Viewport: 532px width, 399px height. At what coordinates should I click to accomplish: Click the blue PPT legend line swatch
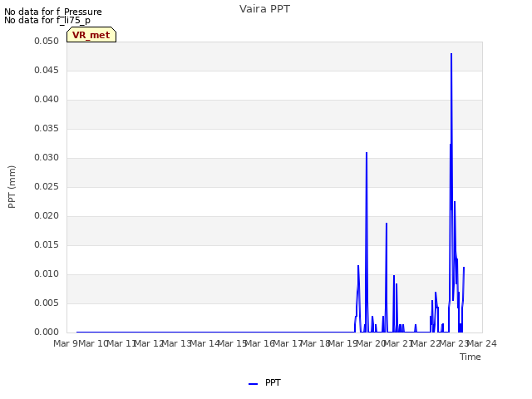tap(253, 384)
